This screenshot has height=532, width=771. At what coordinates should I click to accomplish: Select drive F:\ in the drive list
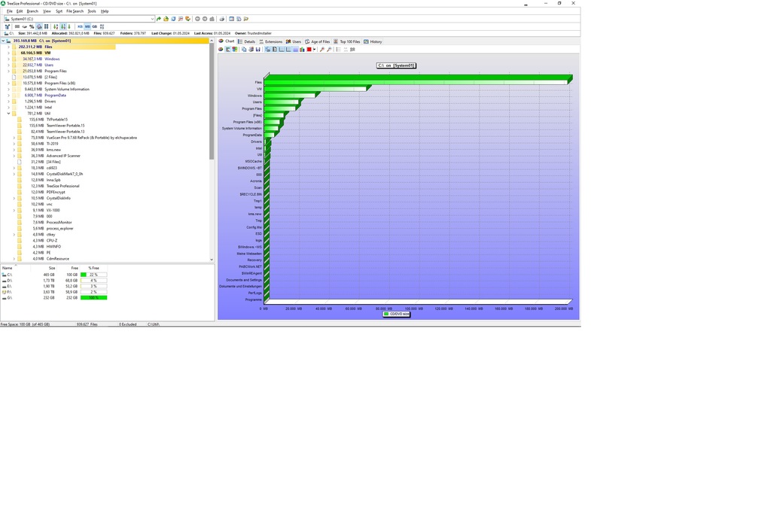tap(9, 292)
